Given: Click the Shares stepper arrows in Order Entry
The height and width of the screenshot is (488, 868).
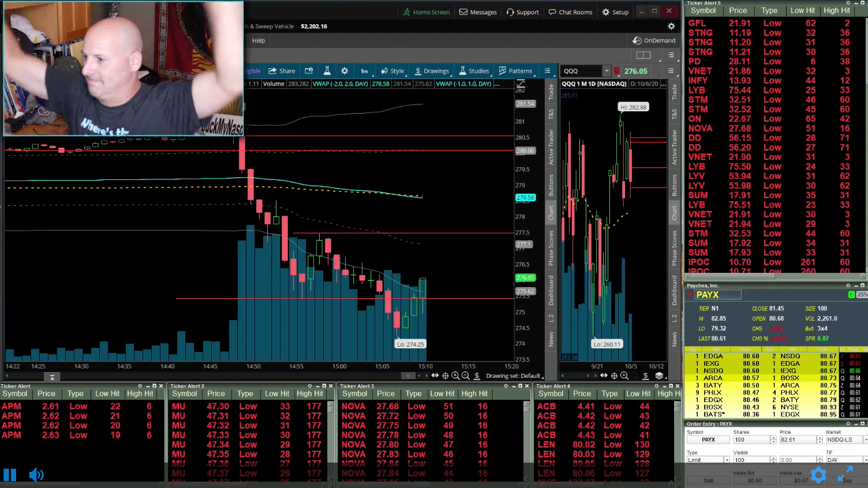Looking at the screenshot, I should (x=773, y=440).
